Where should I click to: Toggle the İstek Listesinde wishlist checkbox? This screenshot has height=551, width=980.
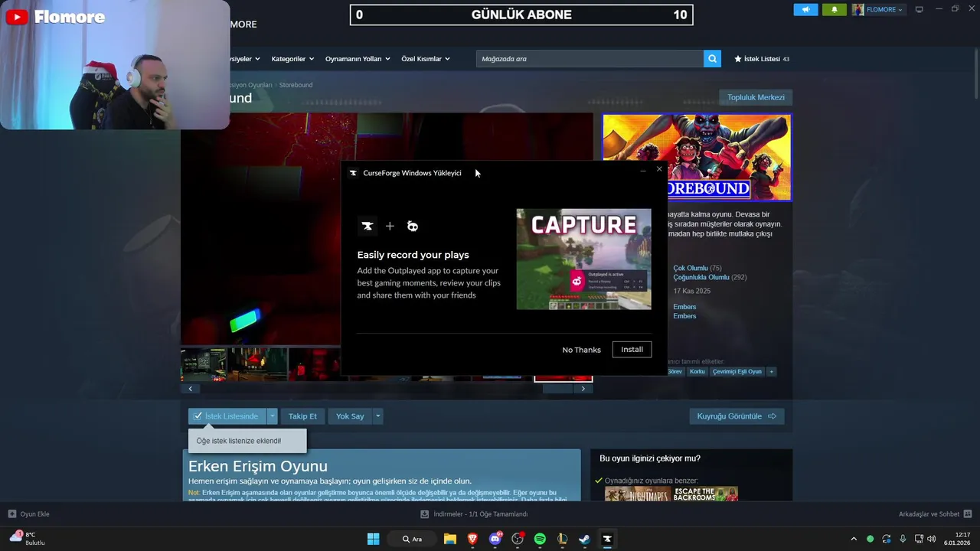pyautogui.click(x=198, y=416)
